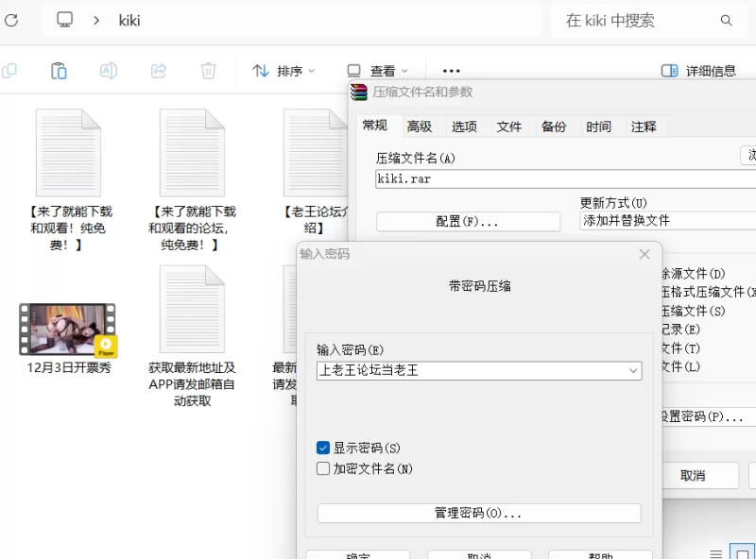Expand the 更新方式 combo box
Screen dimensions: 756x559
pyautogui.click(x=666, y=220)
